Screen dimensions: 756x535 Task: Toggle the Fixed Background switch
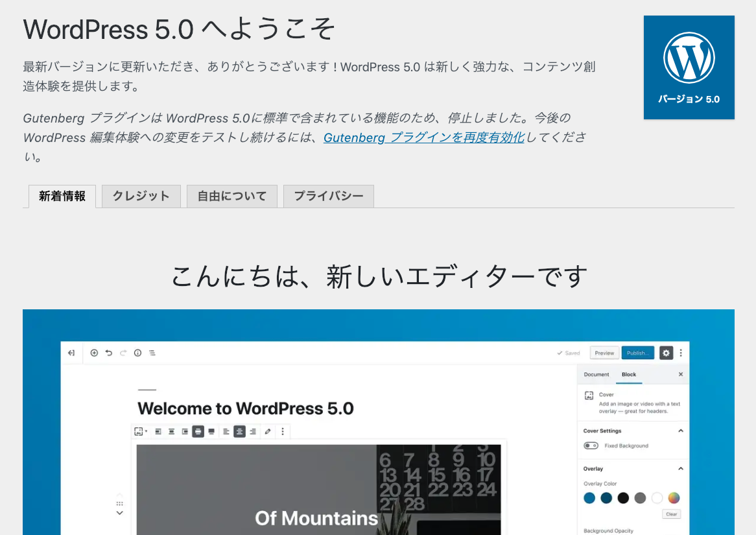point(591,446)
